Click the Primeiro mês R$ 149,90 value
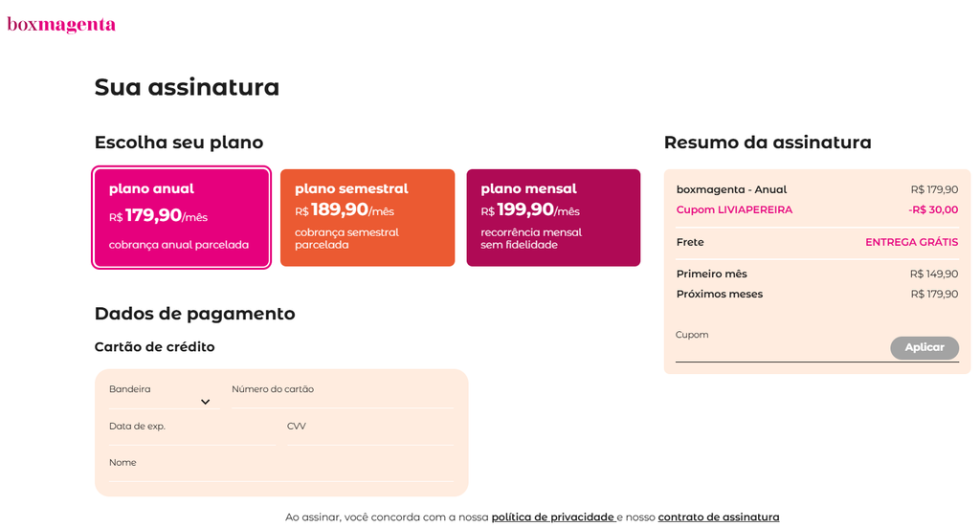 [x=934, y=274]
